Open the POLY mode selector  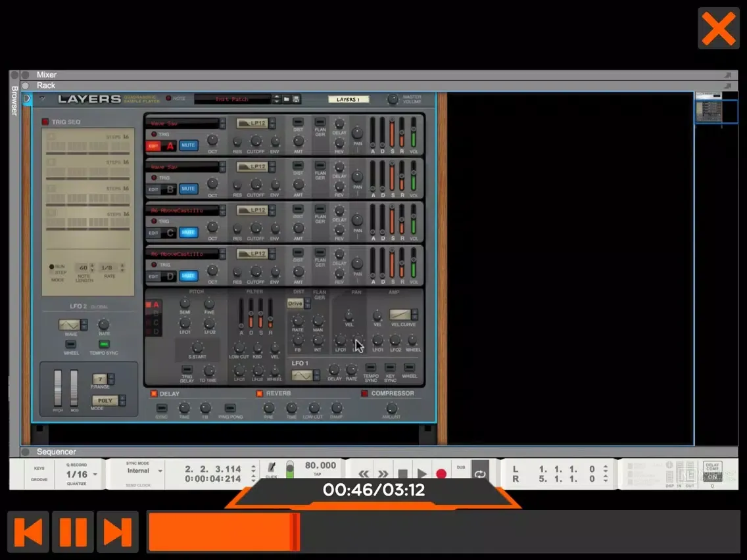click(x=108, y=400)
